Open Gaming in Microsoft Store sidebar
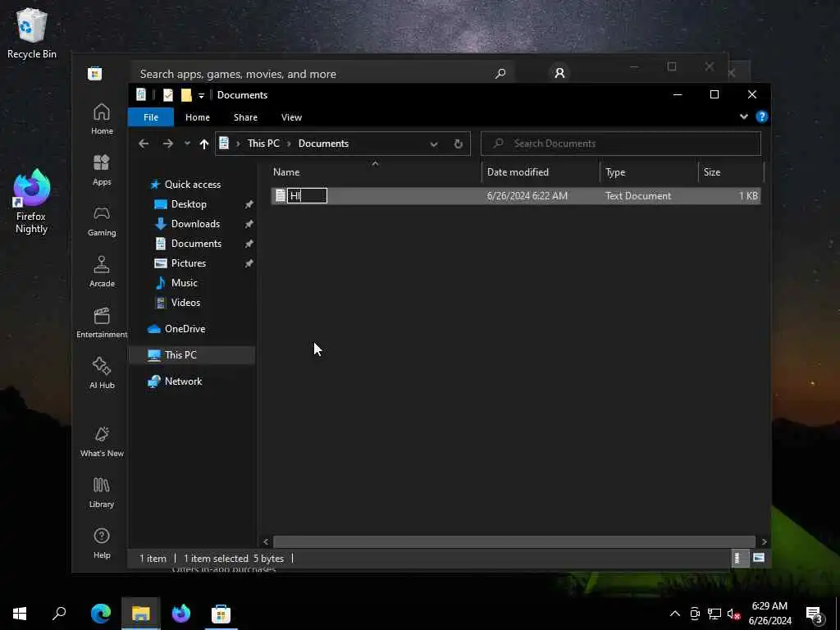Image resolution: width=840 pixels, height=630 pixels. [x=102, y=221]
